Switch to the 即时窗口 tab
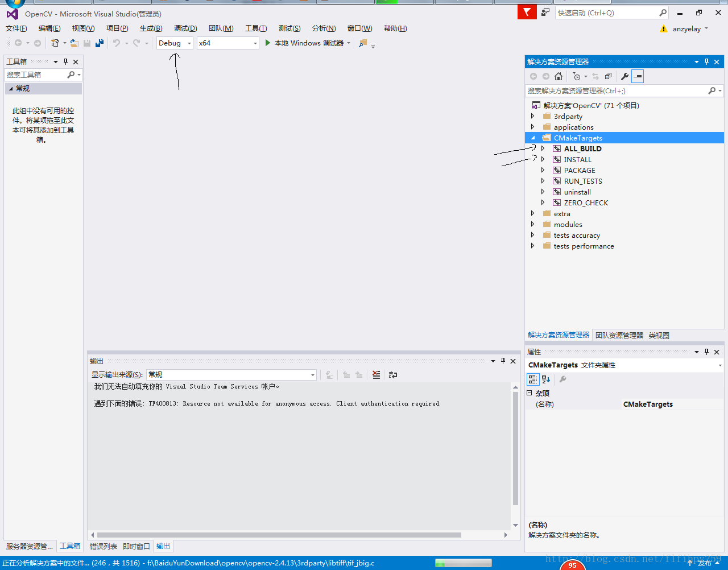The image size is (728, 570). [x=136, y=546]
